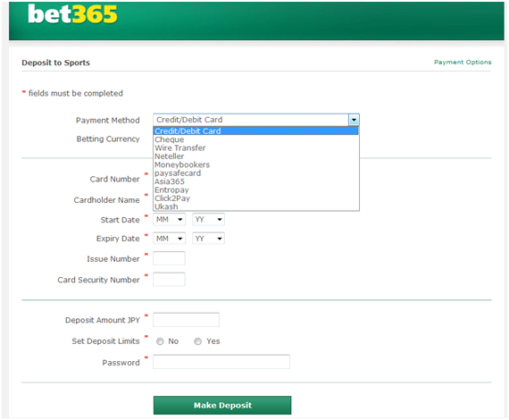This screenshot has height=420, width=509.
Task: Select Credit/Debit Card from the list
Action: pos(255,130)
